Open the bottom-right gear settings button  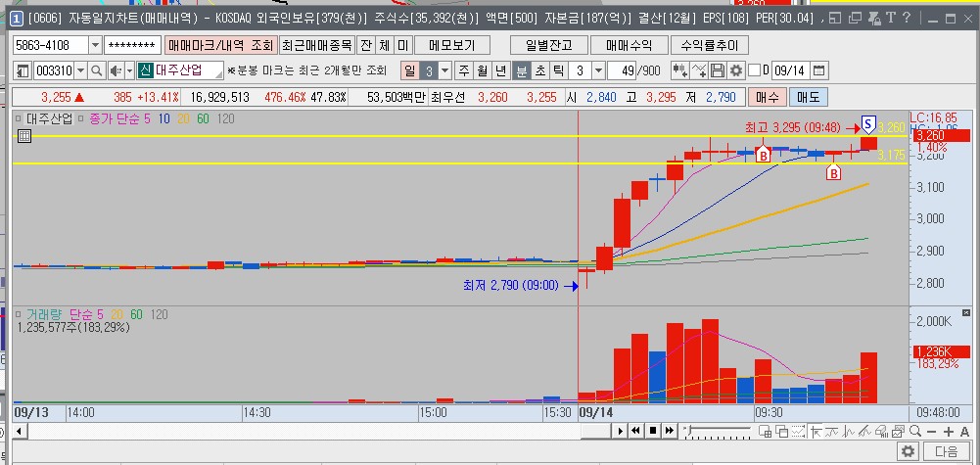[908, 451]
